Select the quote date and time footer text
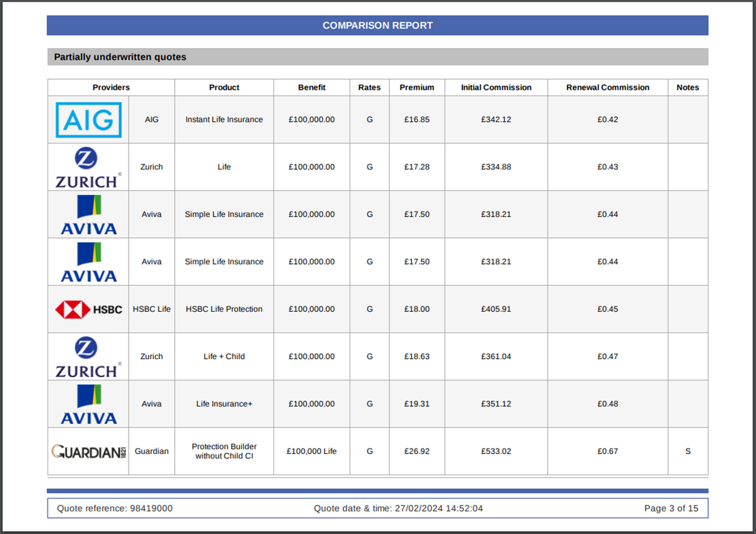Image resolution: width=756 pixels, height=534 pixels. click(398, 508)
